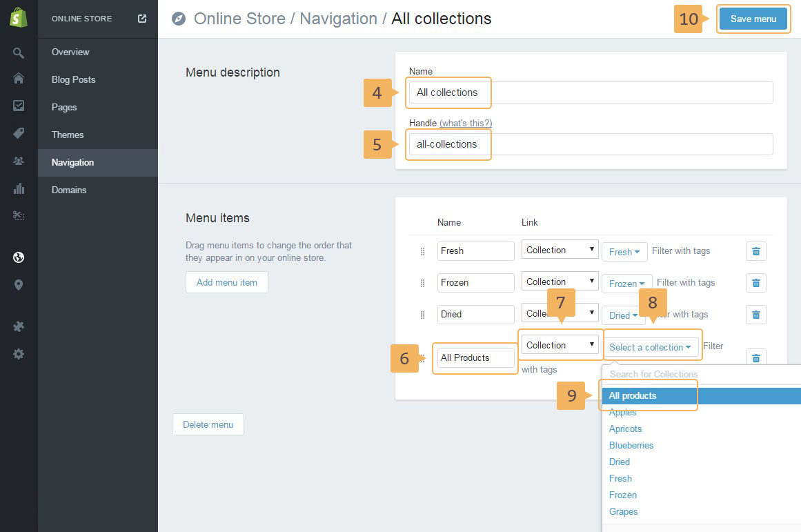The height and width of the screenshot is (532, 801).
Task: Expand the Frozen collection dropdown
Action: pos(627,284)
